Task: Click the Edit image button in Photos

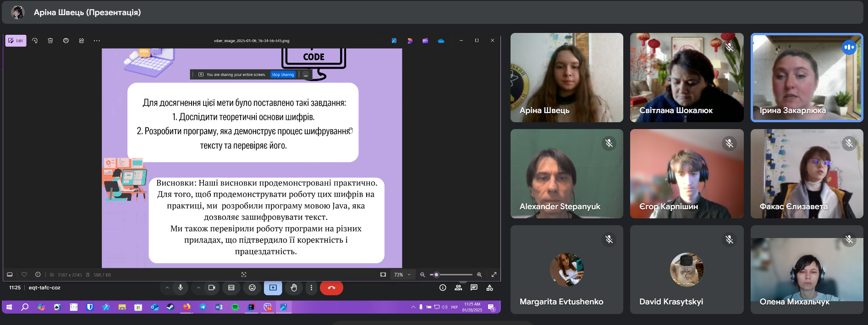Action: click(x=16, y=41)
